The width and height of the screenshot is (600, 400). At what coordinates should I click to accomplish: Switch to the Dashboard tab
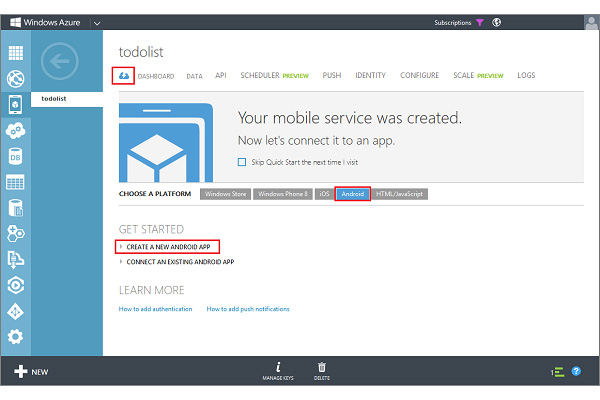[x=156, y=76]
